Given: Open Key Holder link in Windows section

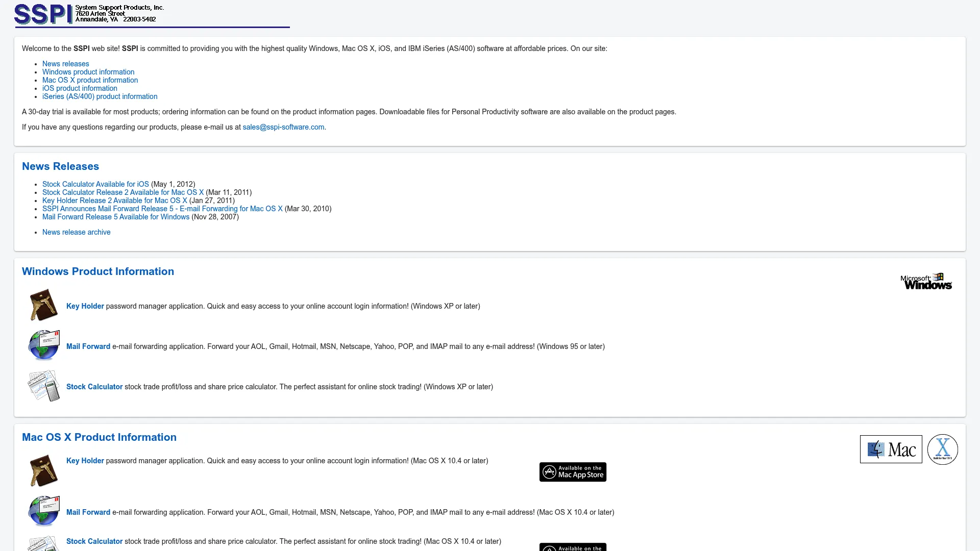Looking at the screenshot, I should (x=85, y=306).
